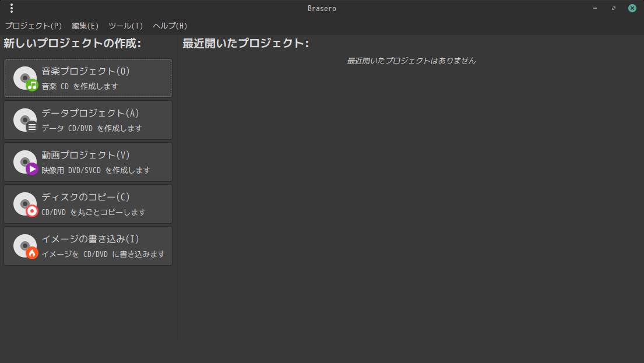Click the 最近開いたプロジェクトはありません message
This screenshot has width=644, height=363.
(x=411, y=61)
